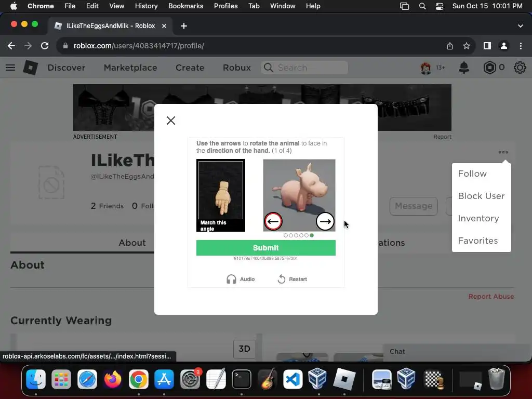Open Favorites from the profile menu
This screenshot has height=399, width=532.
tap(478, 241)
